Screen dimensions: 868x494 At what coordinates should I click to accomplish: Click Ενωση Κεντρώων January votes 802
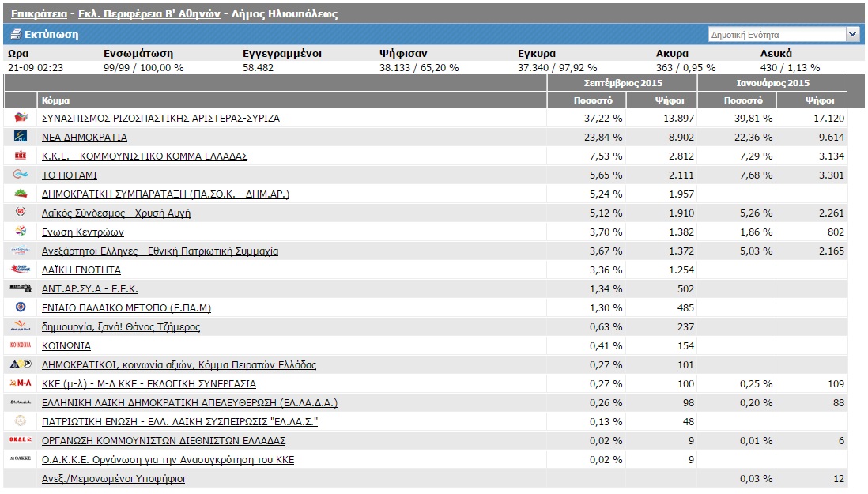pos(836,232)
